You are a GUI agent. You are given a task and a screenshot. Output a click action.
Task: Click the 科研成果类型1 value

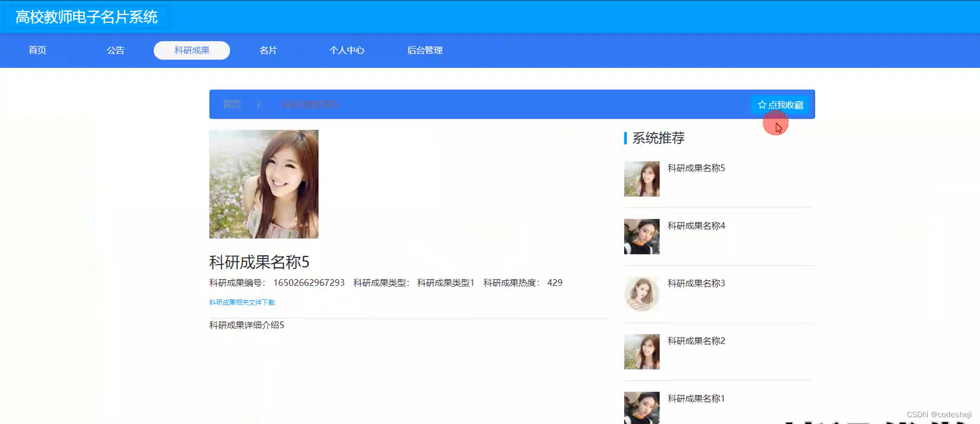(445, 282)
